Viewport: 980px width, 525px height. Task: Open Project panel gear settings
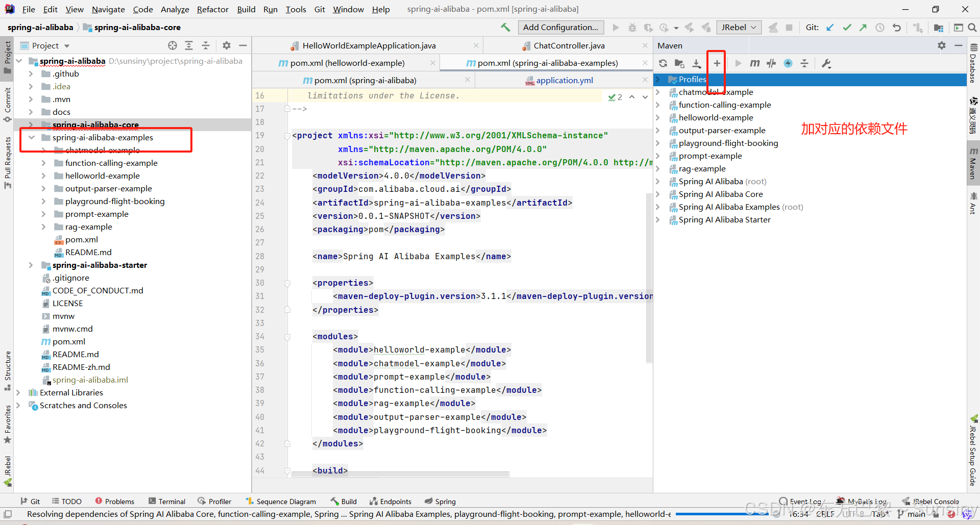(x=227, y=45)
